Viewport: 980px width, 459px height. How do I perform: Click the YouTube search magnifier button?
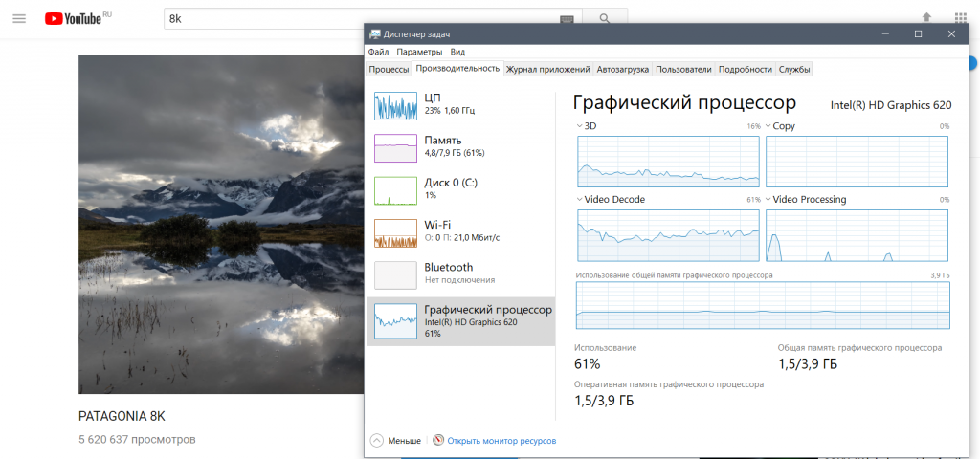click(605, 19)
